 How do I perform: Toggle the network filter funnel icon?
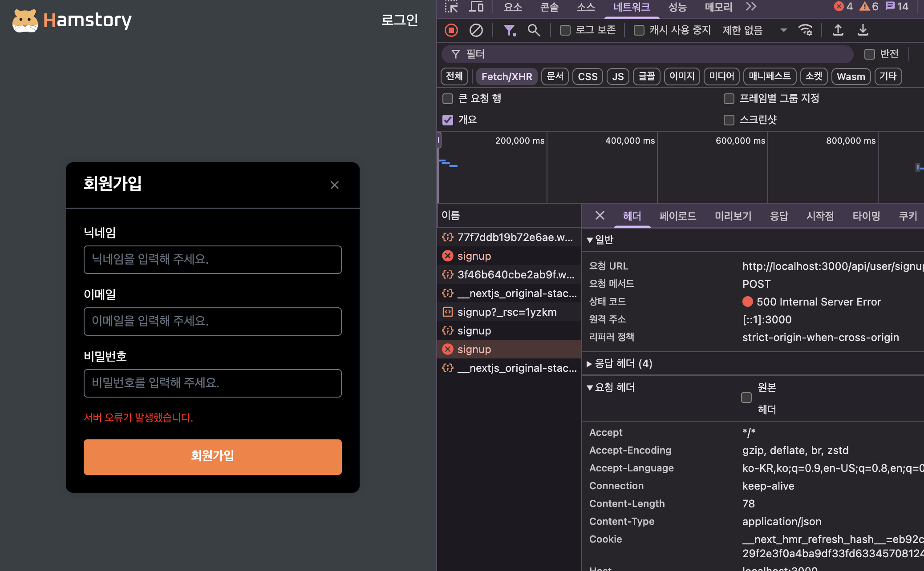pos(509,30)
